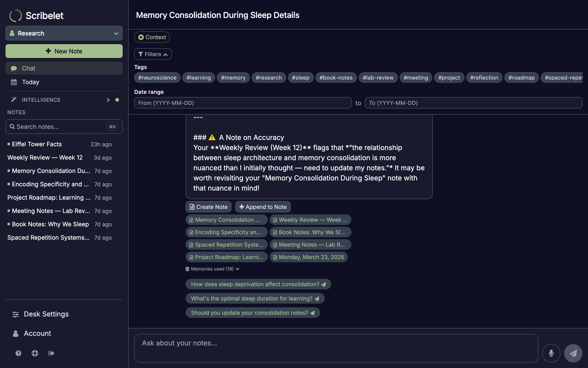Open the Today view
This screenshot has height=368, width=588.
[x=64, y=82]
